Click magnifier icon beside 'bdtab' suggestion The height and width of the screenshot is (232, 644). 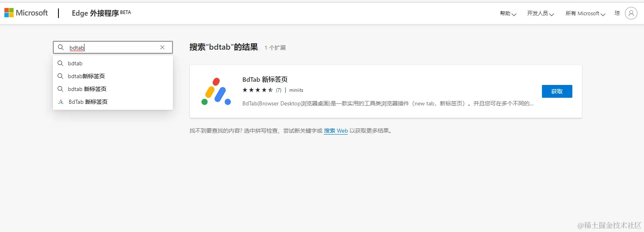coord(60,63)
